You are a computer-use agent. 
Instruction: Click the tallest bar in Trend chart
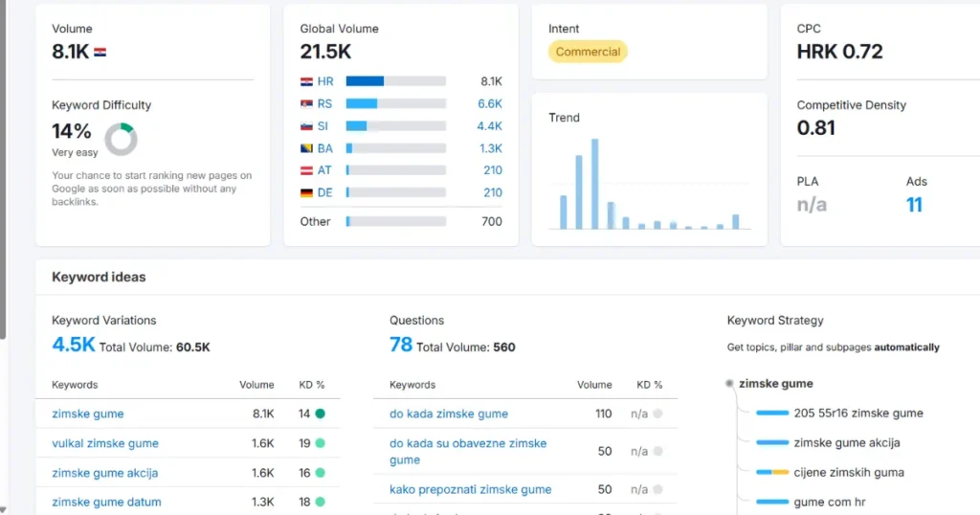pyautogui.click(x=594, y=185)
